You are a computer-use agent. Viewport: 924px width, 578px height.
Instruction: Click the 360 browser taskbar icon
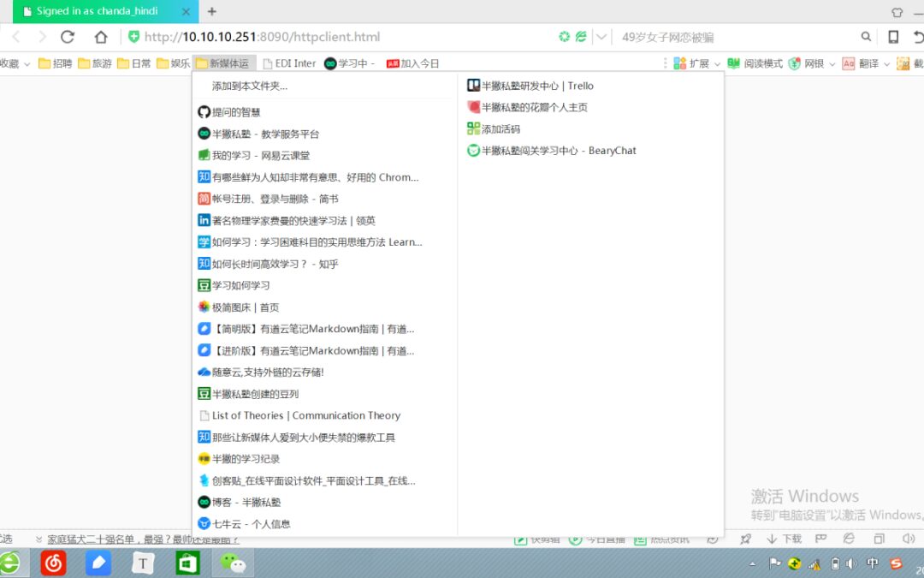point(9,563)
